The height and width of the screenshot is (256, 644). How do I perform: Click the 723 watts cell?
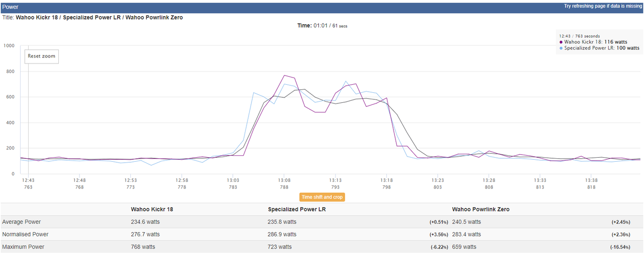280,247
